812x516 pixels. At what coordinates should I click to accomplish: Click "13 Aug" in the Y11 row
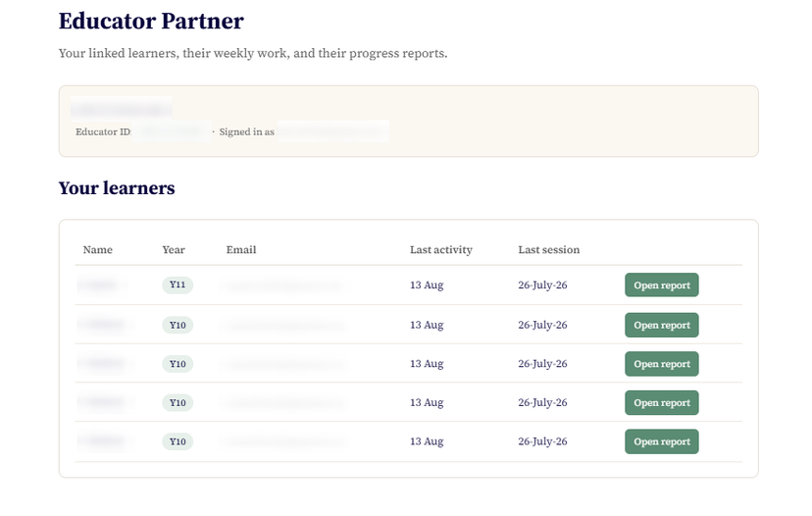tap(427, 284)
